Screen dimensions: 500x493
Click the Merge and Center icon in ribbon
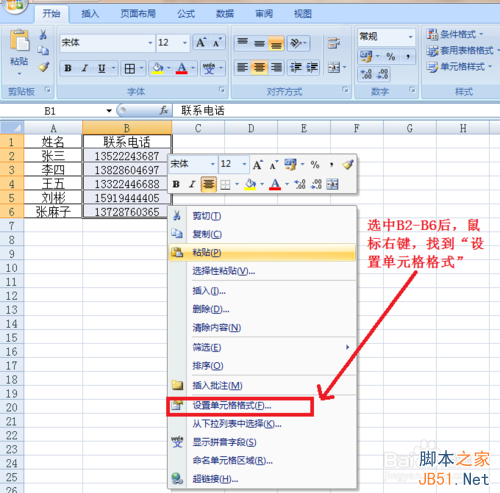[x=334, y=68]
